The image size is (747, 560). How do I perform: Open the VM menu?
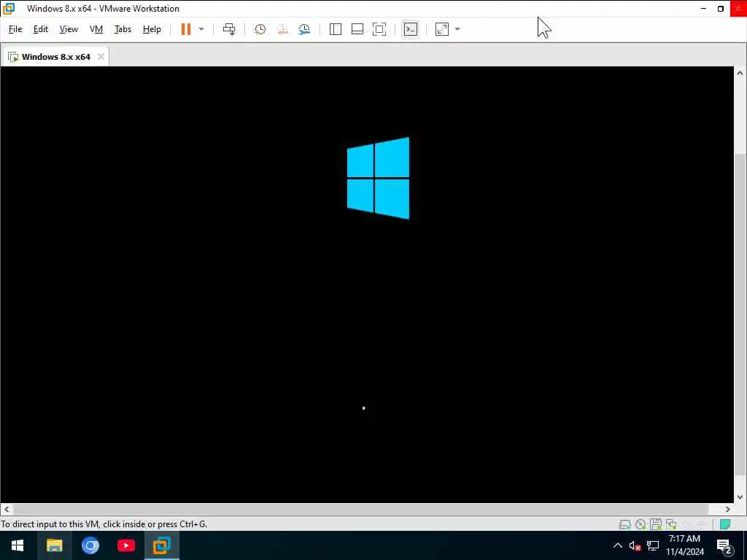point(96,29)
